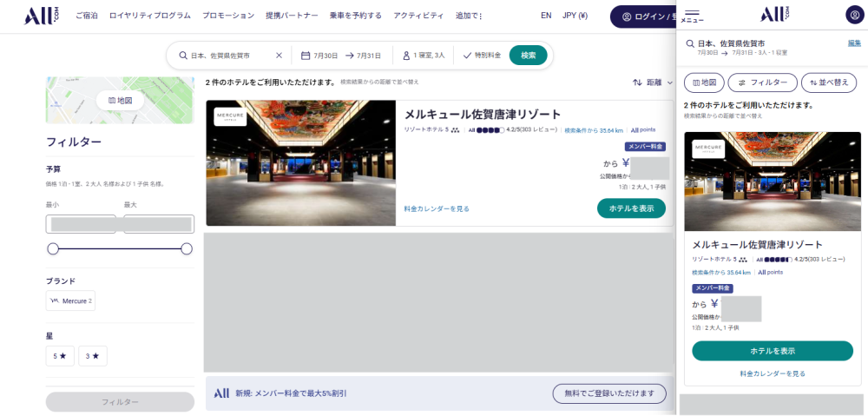The height and width of the screenshot is (416, 868).
Task: Click the ALL.com logo in desktop header
Action: (42, 16)
